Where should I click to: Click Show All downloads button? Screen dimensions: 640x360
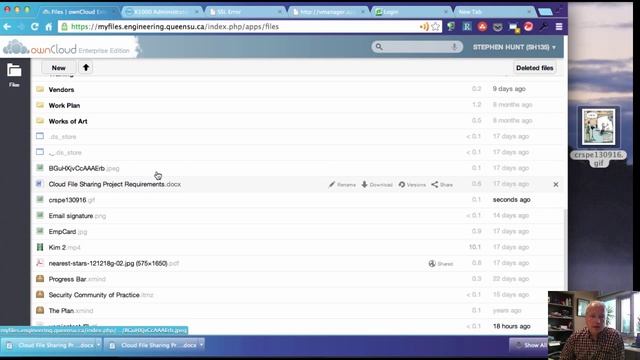point(530,345)
